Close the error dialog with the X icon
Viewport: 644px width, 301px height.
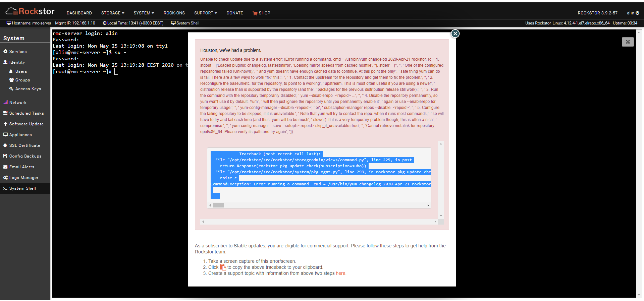(455, 34)
